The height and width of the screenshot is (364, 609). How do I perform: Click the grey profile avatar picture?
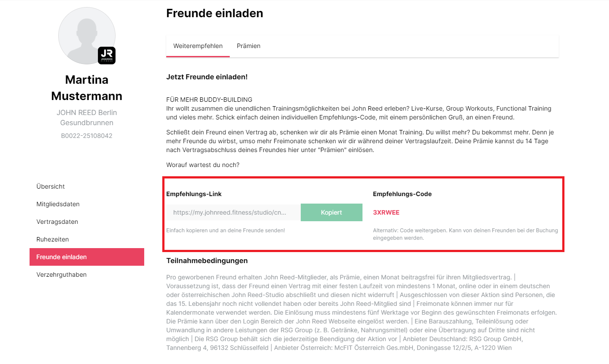click(x=87, y=36)
